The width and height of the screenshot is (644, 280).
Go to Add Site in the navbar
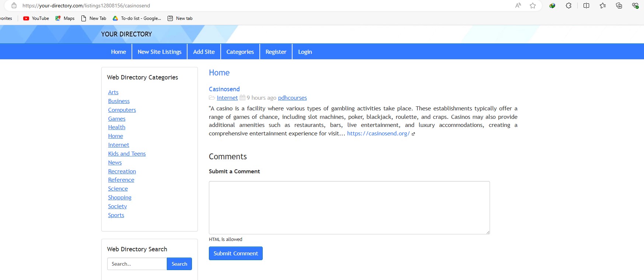204,52
